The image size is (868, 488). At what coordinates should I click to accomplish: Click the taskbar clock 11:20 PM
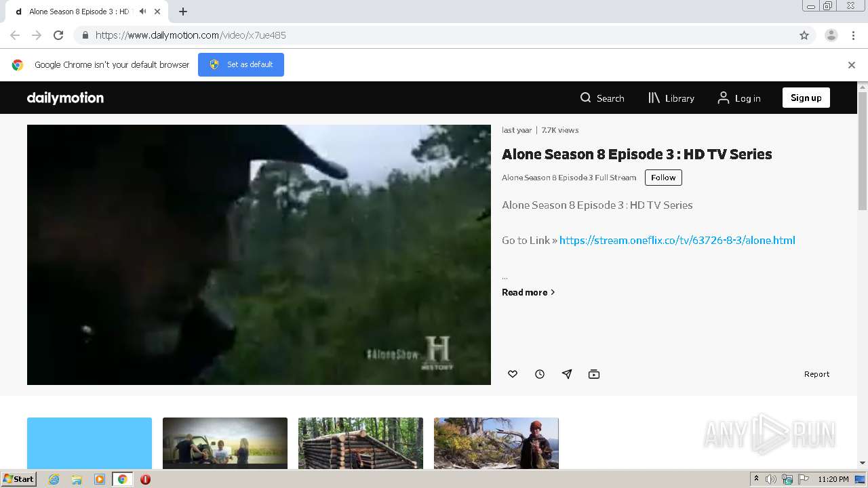[x=833, y=479]
